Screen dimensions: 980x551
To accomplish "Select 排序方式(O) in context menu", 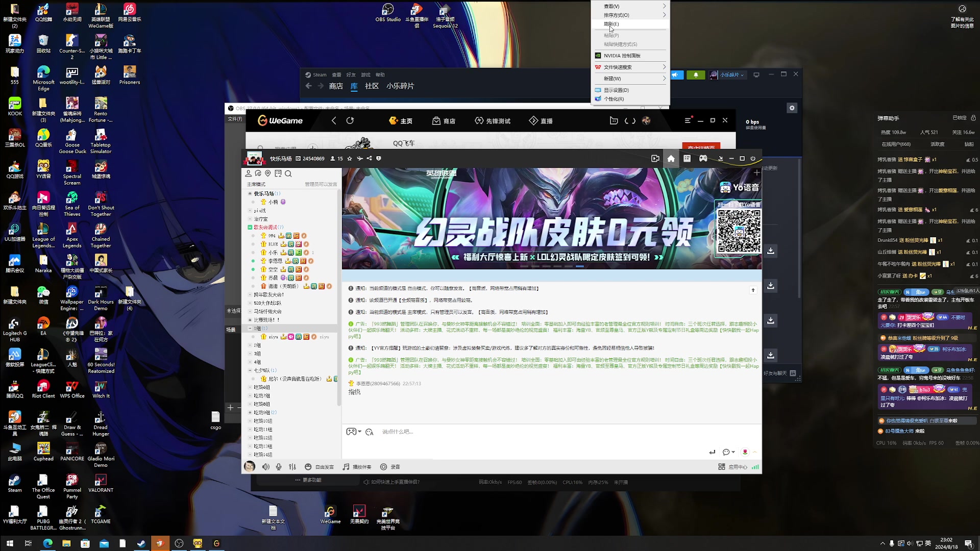I will [x=631, y=15].
